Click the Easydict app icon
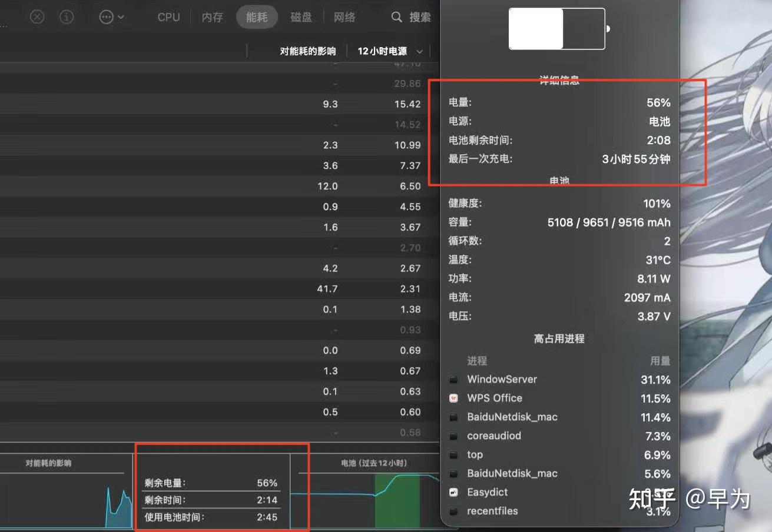772x532 pixels. [453, 493]
